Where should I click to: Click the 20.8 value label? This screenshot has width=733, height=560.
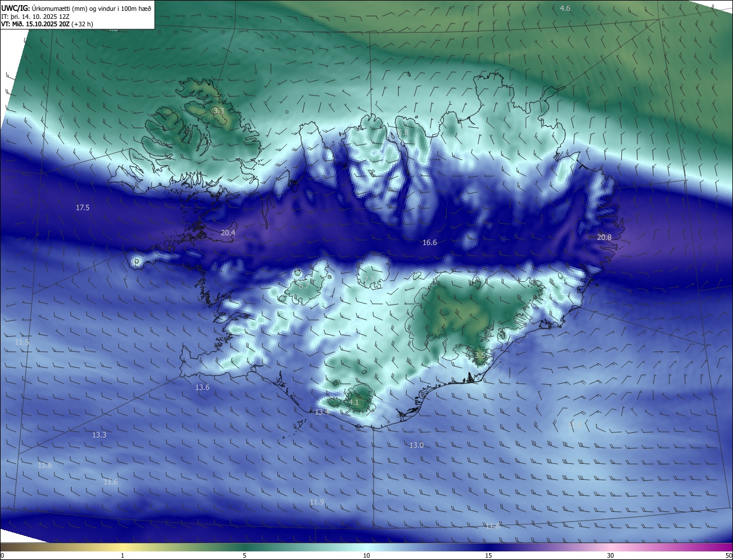tap(604, 237)
